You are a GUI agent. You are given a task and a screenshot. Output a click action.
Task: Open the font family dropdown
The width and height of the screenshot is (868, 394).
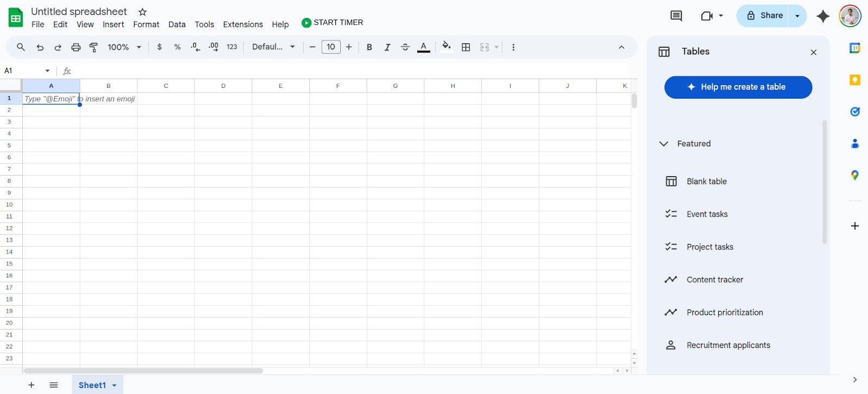point(273,47)
